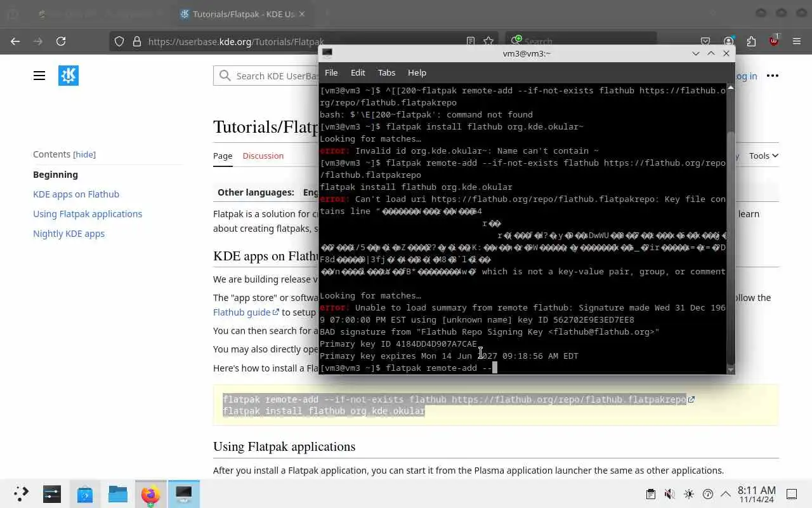Click the Search KDE UserBase field

click(266, 76)
